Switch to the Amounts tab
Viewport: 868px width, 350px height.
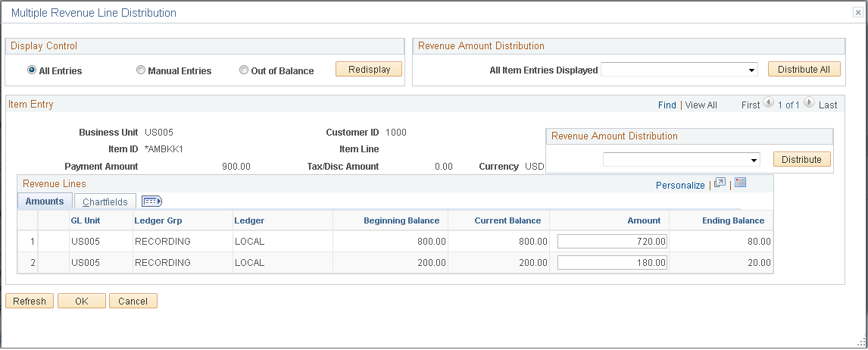(45, 201)
